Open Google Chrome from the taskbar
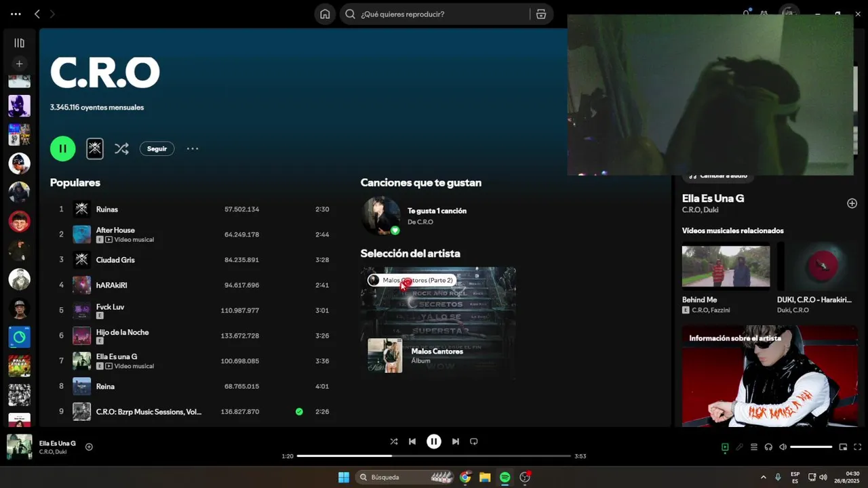This screenshot has height=488, width=868. coord(465,477)
